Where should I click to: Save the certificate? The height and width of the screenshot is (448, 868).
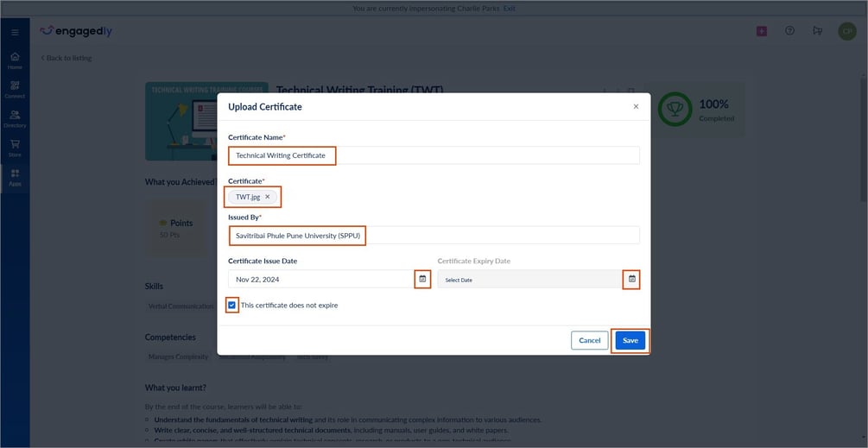[630, 341]
